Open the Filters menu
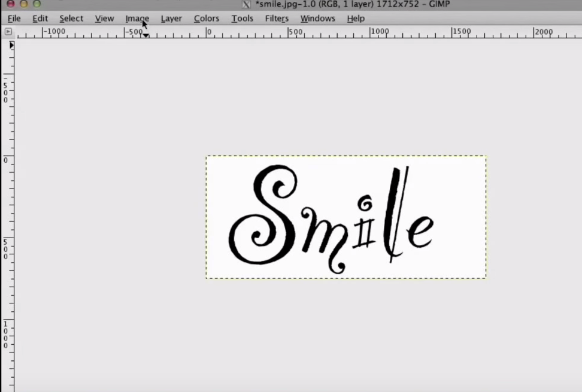Screen dimensions: 582x392 point(277,19)
